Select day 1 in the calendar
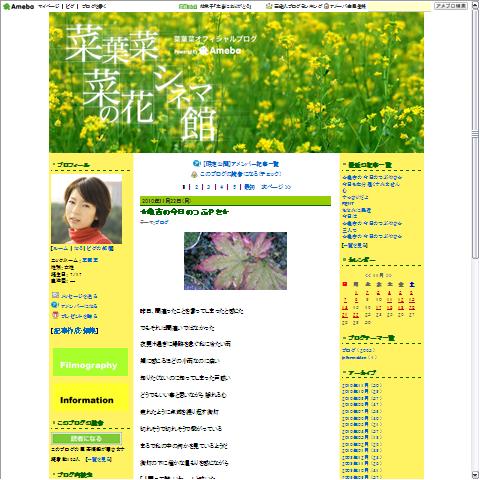480x480 pixels. [356, 293]
